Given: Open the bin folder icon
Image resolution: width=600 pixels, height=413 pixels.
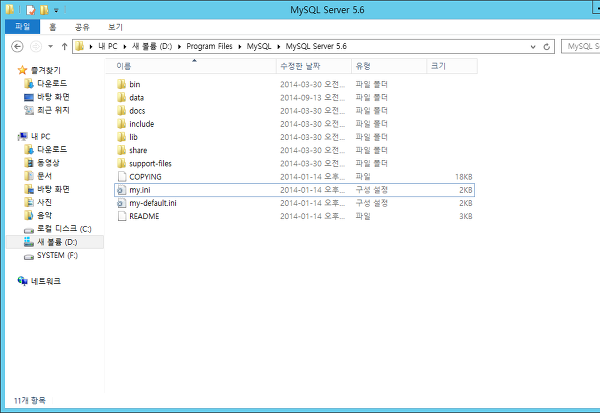Looking at the screenshot, I should click(121, 84).
